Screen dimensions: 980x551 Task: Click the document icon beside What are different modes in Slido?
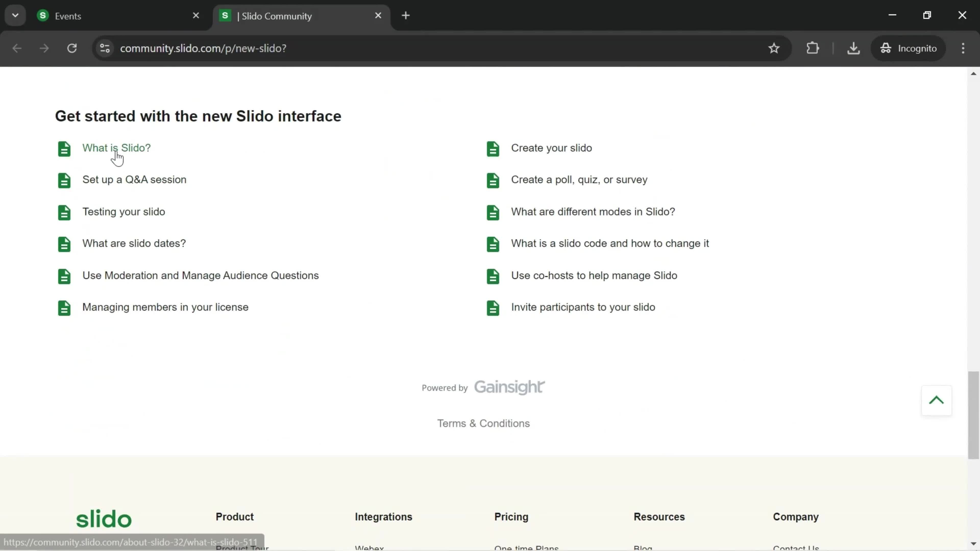[x=493, y=212]
